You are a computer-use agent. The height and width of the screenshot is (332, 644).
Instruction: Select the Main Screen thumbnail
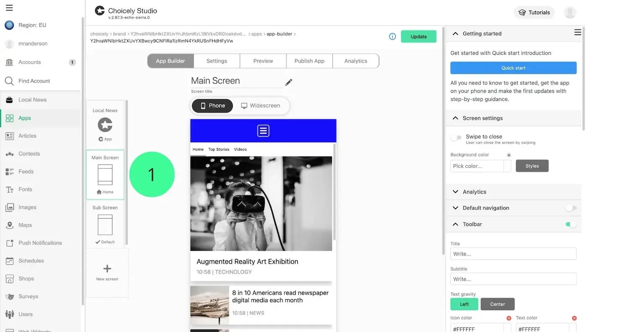tap(105, 175)
